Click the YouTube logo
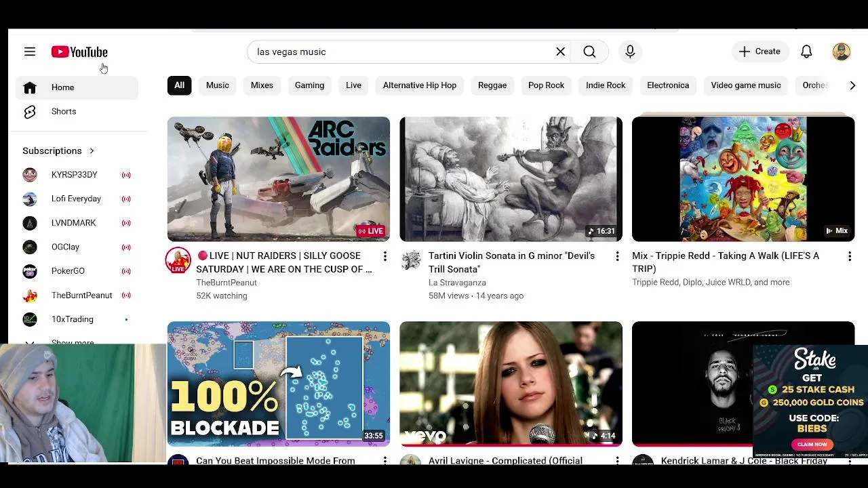The width and height of the screenshot is (868, 488). (79, 52)
